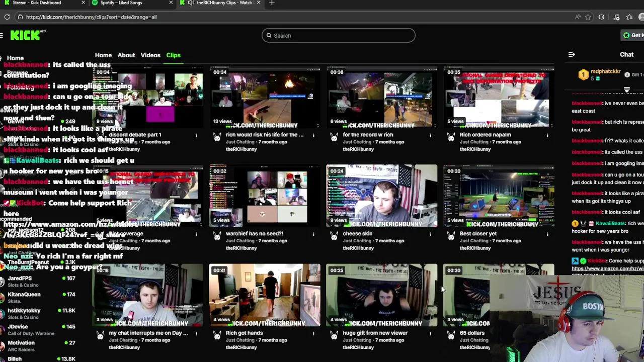Open options menu for 'my chat interrupts' clip

tap(197, 333)
